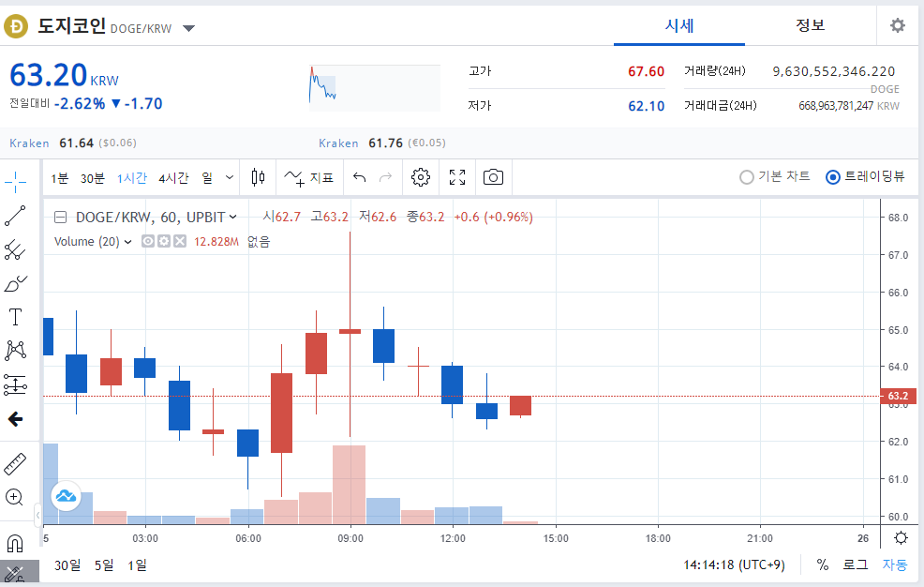Click the 63.2 current price label on axis
The height and width of the screenshot is (587, 924).
point(898,396)
